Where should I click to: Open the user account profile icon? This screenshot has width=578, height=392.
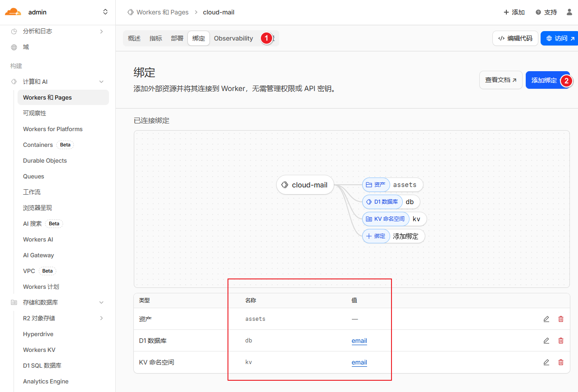tap(569, 12)
